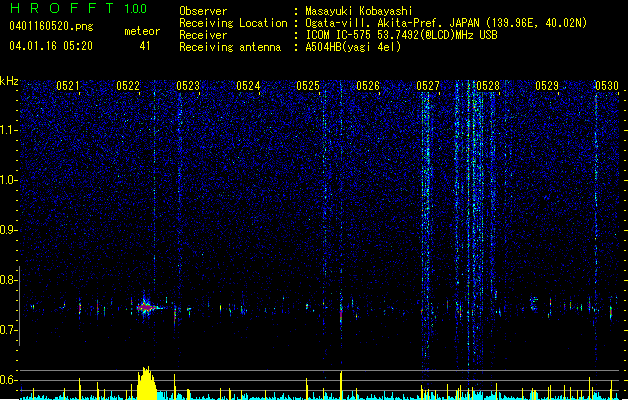This screenshot has height=400, width=629.
Task: Select the ICOM IC-575 53.7492 MHz receiver text
Action: pos(402,35)
